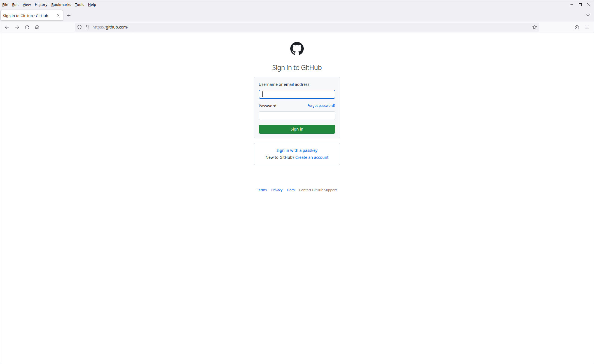Bookmark this page with the star icon
This screenshot has width=594, height=364.
[535, 27]
